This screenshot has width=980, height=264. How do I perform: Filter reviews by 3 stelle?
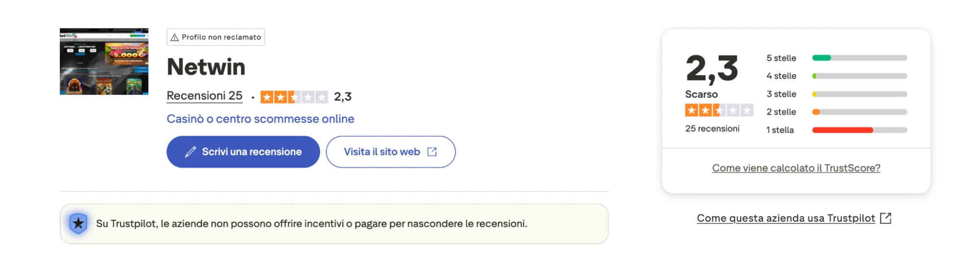pyautogui.click(x=781, y=94)
